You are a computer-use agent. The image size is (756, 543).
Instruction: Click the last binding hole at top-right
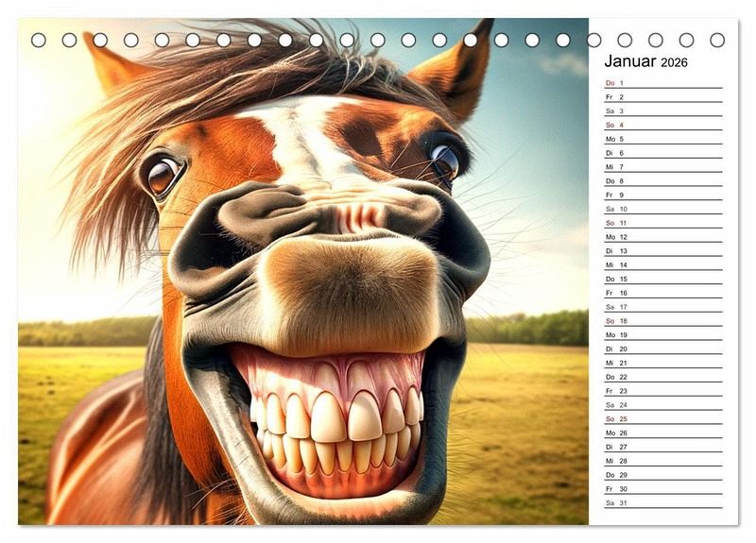pos(717,40)
